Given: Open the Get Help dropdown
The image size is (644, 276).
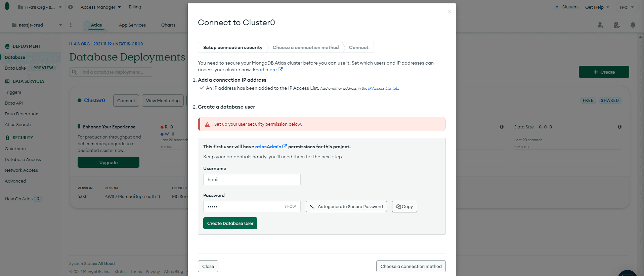Looking at the screenshot, I should [x=597, y=7].
